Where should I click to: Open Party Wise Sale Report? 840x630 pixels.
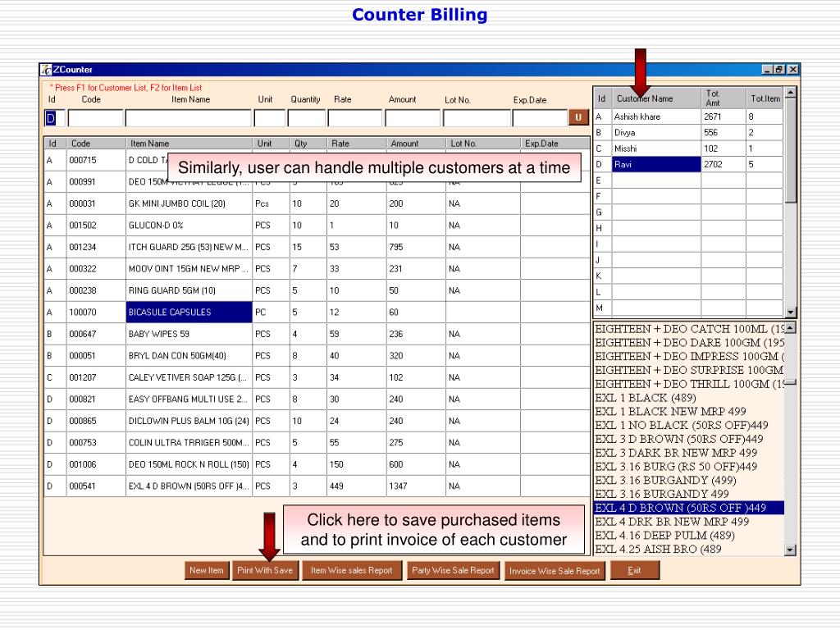coord(453,571)
